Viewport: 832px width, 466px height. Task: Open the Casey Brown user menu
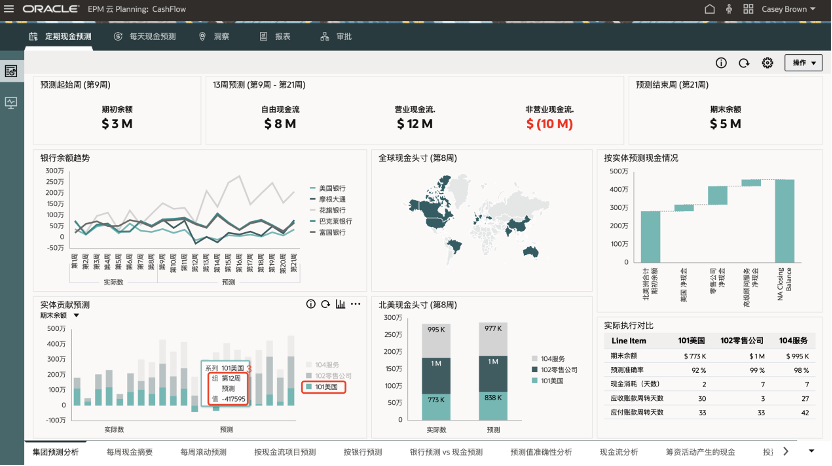click(792, 8)
